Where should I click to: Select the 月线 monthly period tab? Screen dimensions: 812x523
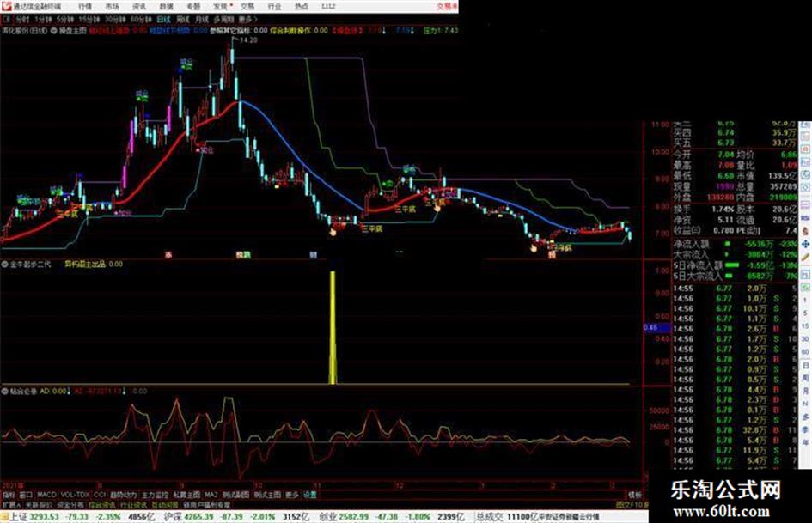[201, 20]
